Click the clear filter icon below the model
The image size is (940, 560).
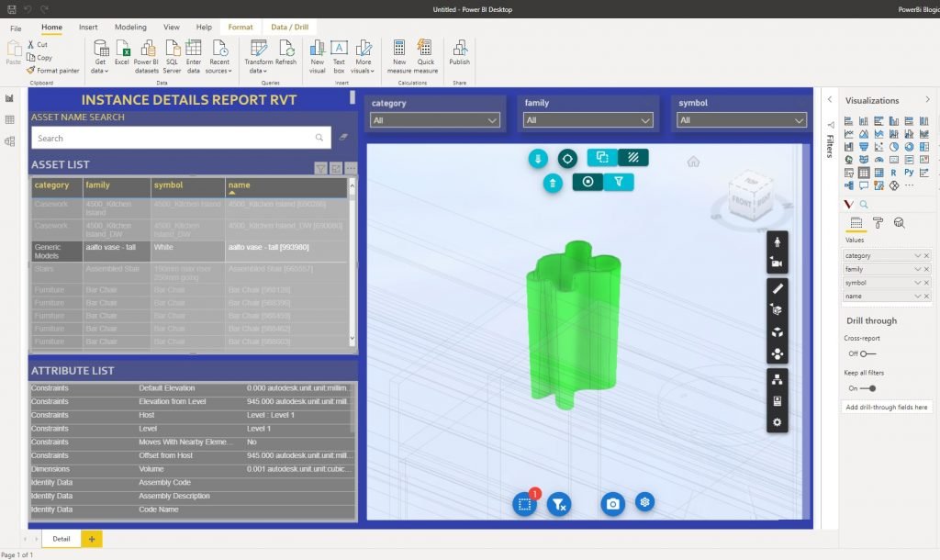[x=558, y=503]
